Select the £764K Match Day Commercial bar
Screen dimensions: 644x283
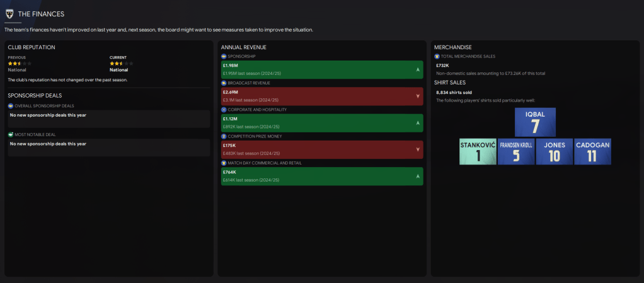[x=321, y=176]
